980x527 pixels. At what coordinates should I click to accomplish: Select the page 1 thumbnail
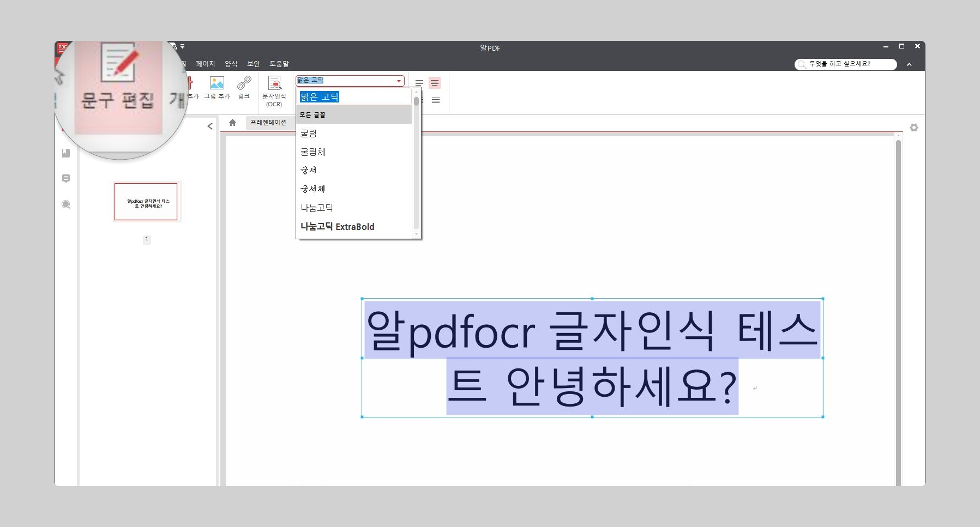click(146, 202)
